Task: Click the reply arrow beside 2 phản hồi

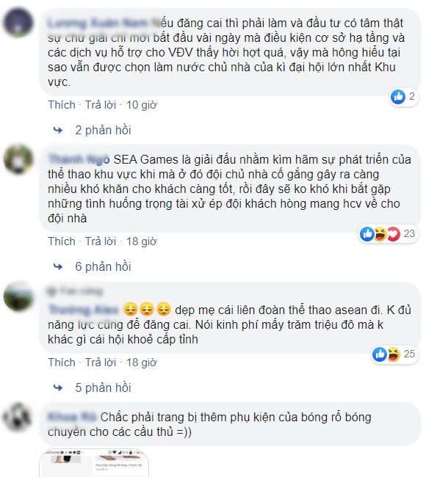Action: [x=58, y=130]
